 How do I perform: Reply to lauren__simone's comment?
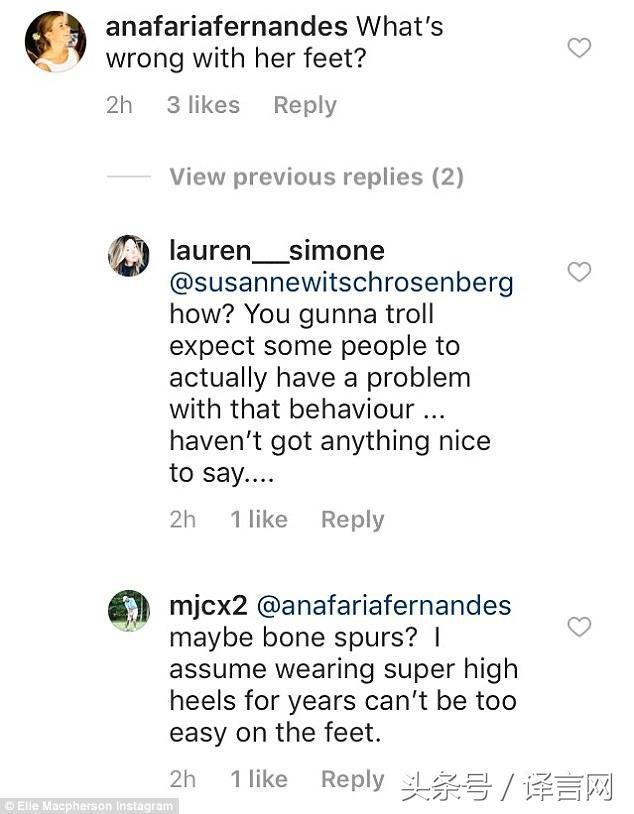tap(352, 519)
